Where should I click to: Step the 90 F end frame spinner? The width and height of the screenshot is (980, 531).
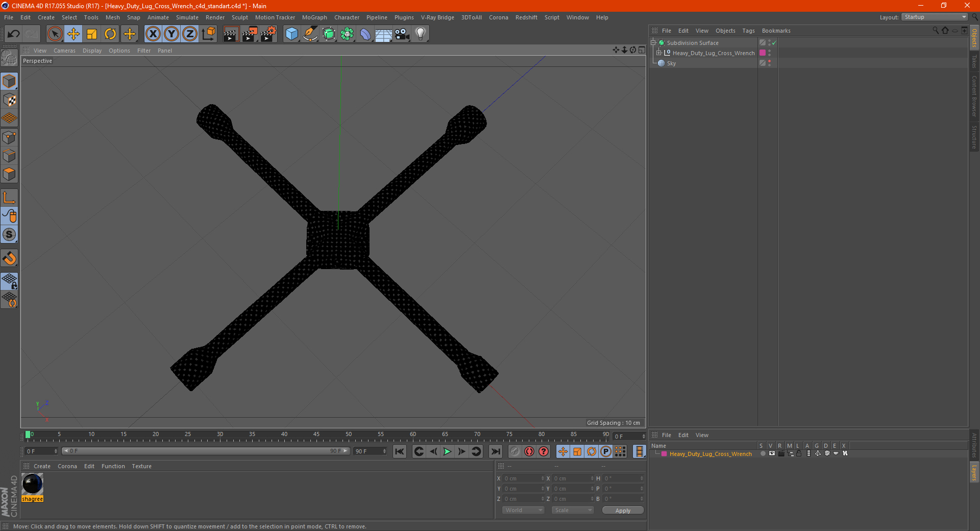pyautogui.click(x=385, y=451)
